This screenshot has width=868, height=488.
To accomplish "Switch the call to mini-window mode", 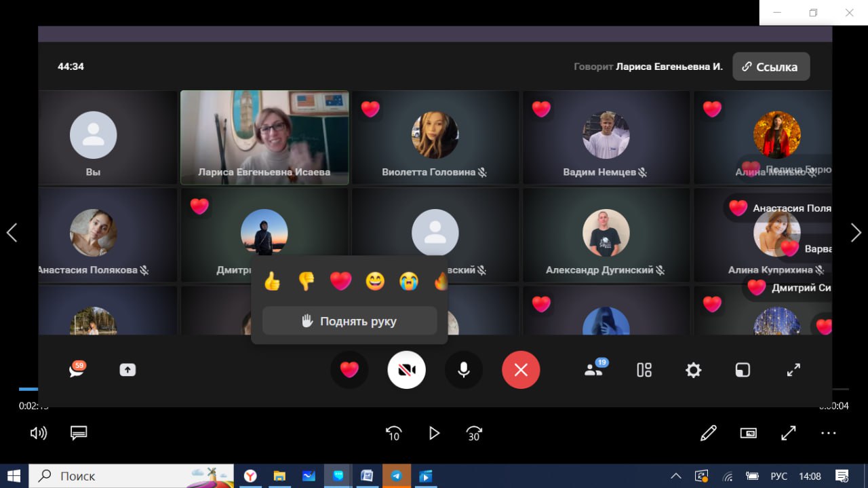I will point(743,370).
